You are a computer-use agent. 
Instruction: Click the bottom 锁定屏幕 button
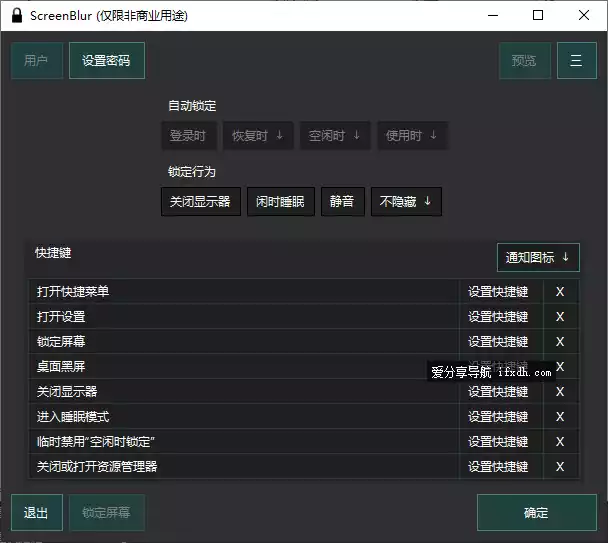pos(107,512)
